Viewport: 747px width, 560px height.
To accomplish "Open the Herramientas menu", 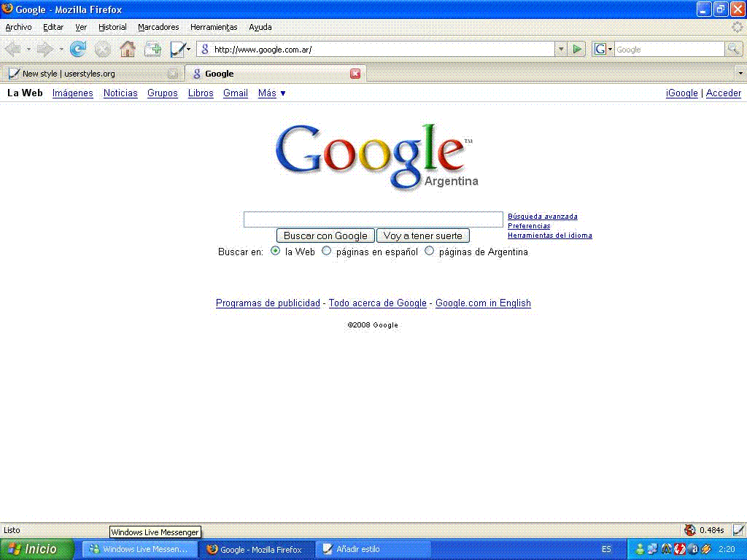I will [214, 27].
